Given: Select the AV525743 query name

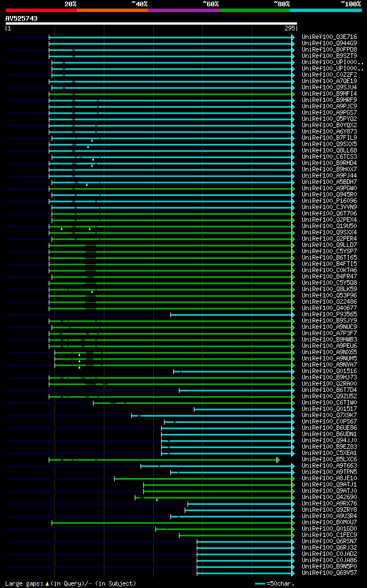Looking at the screenshot, I should pos(21,18).
